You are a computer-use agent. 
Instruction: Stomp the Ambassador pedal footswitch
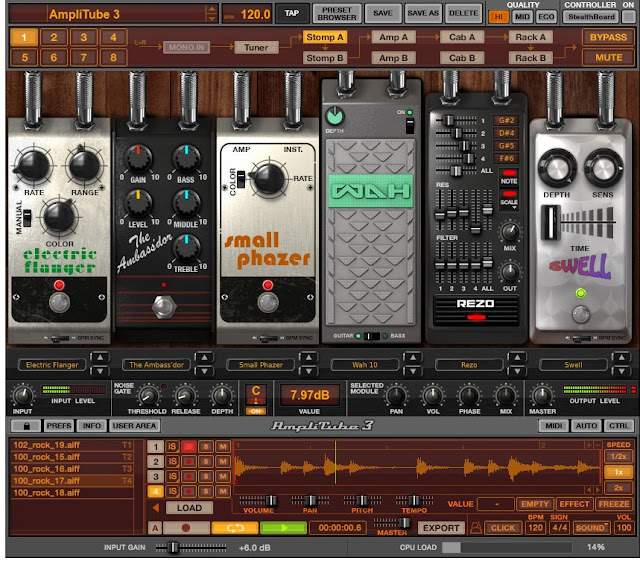click(x=164, y=307)
